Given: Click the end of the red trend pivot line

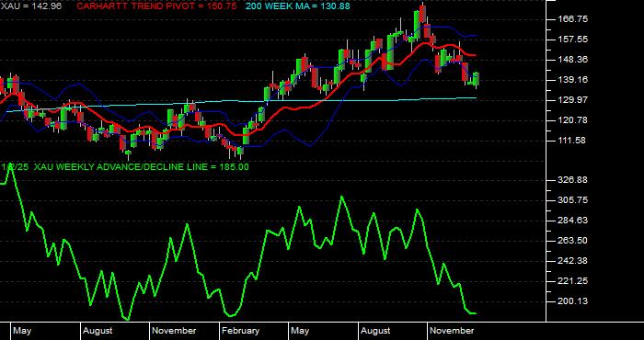Looking at the screenshot, I should [x=476, y=55].
